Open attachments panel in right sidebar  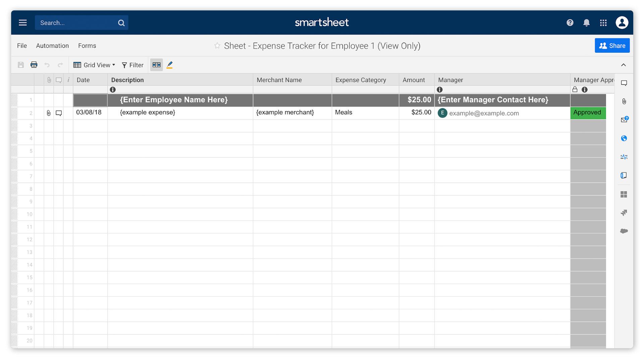pos(624,101)
